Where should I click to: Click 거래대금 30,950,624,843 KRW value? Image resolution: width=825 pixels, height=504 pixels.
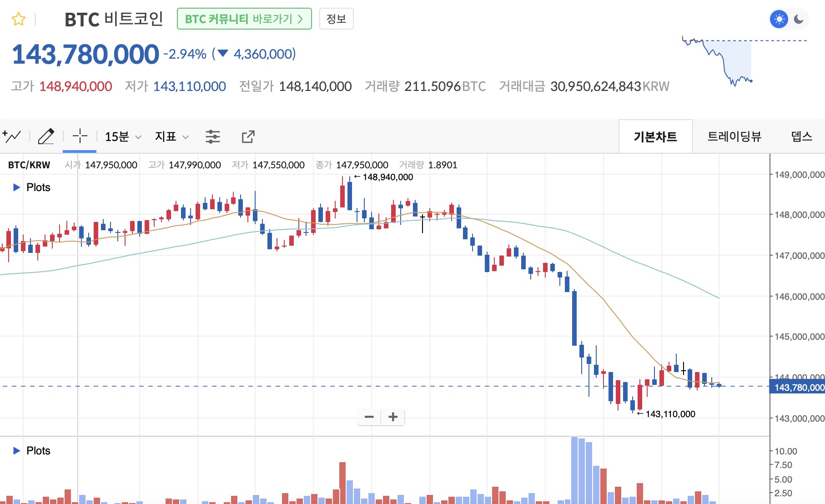coord(610,86)
